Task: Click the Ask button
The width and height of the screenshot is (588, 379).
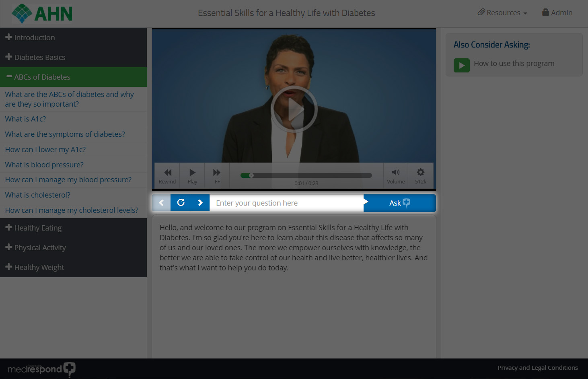Action: click(x=399, y=203)
